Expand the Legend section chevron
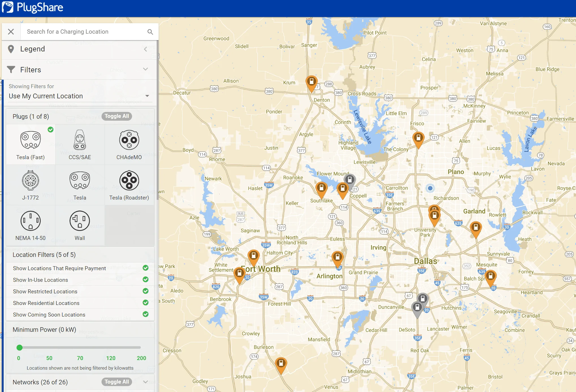 (x=145, y=49)
